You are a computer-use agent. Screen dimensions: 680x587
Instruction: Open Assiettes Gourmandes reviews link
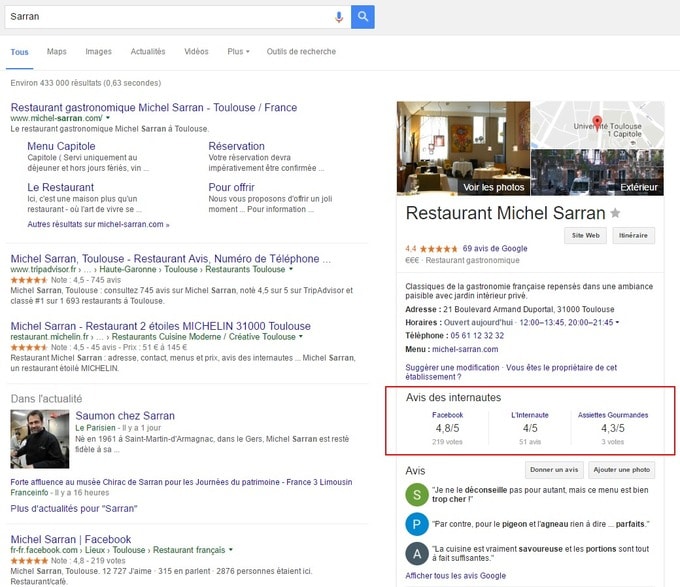click(x=613, y=415)
